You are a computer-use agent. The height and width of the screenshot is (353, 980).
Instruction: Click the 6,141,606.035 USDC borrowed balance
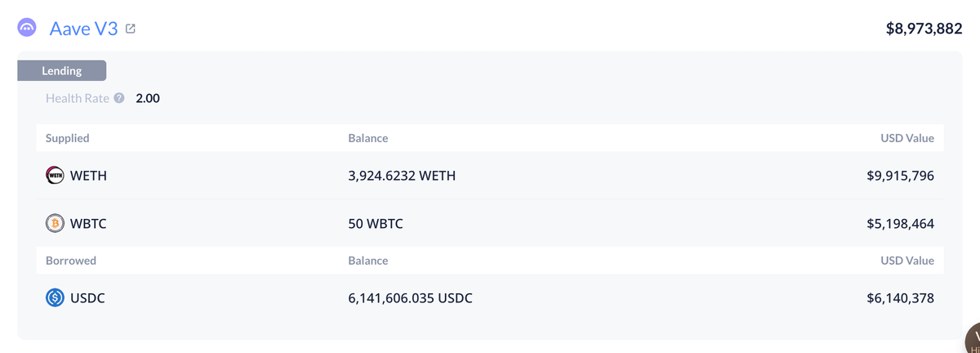pyautogui.click(x=410, y=298)
